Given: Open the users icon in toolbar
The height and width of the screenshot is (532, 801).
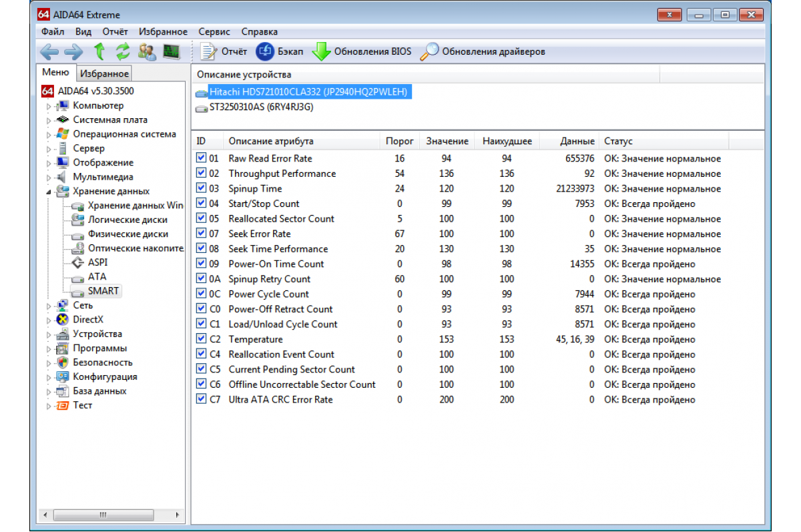Looking at the screenshot, I should tap(147, 51).
